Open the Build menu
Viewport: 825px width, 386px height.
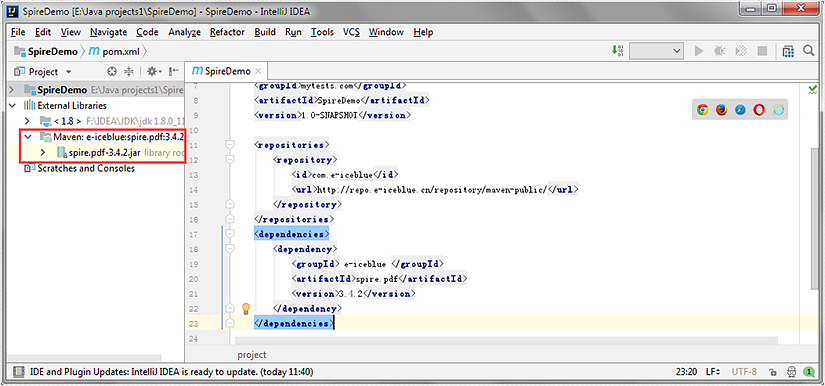click(265, 32)
